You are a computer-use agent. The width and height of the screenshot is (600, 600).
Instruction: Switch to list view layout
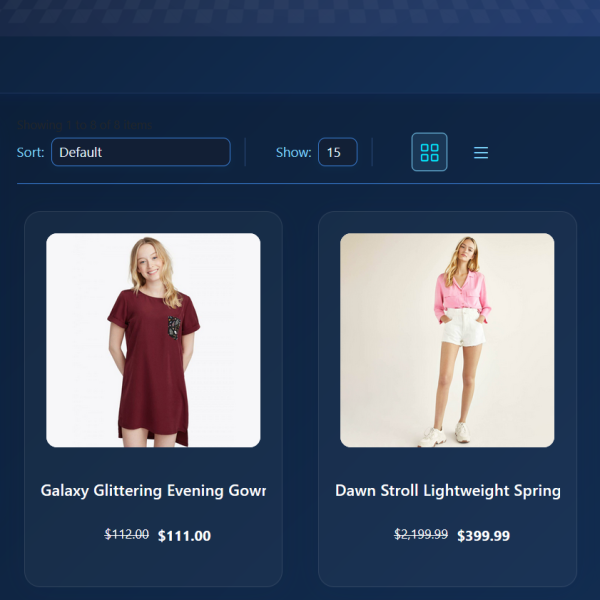pos(481,152)
